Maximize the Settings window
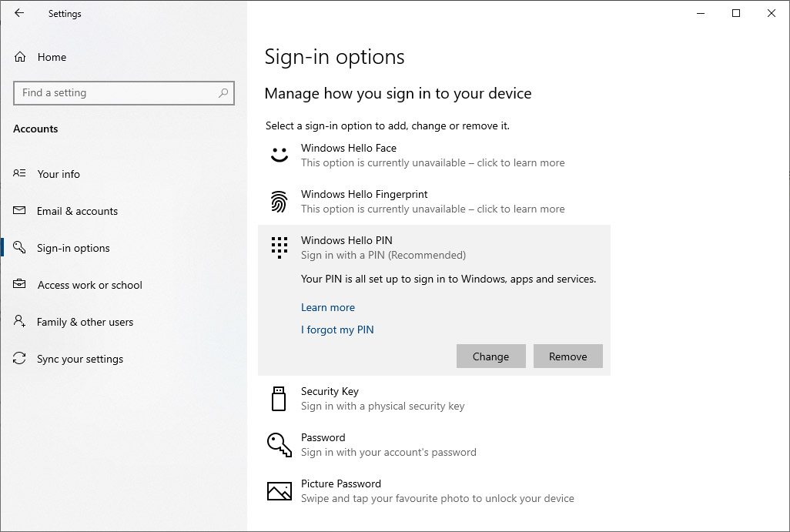The width and height of the screenshot is (790, 532). [x=735, y=13]
